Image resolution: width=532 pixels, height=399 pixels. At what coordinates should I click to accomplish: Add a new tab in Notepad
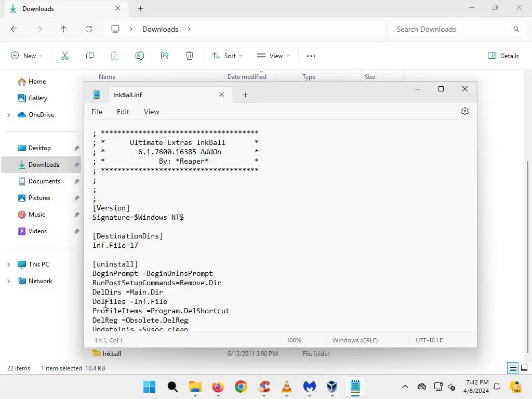pyautogui.click(x=245, y=95)
